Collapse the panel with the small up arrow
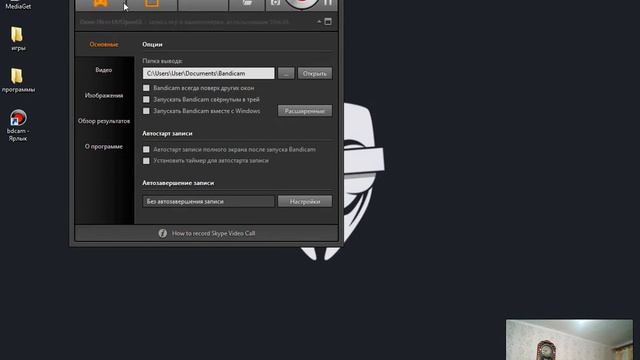The image size is (640, 360). click(x=319, y=22)
